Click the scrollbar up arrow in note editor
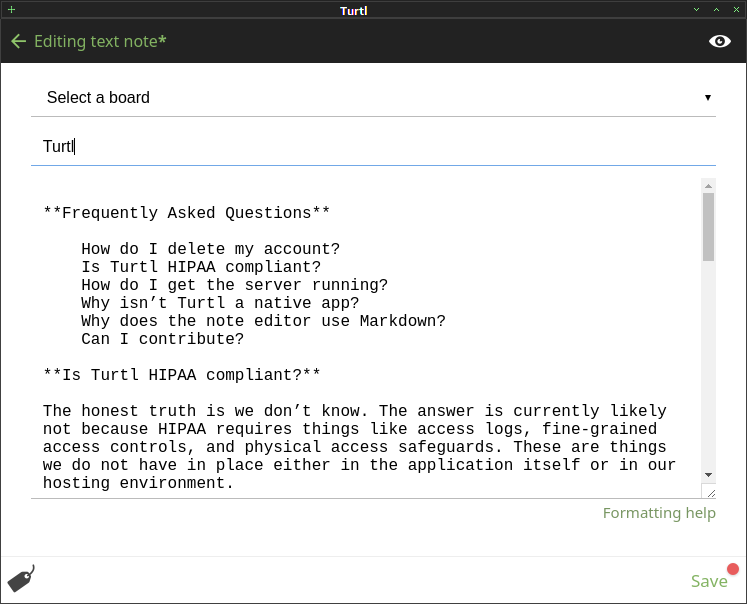 (x=708, y=186)
